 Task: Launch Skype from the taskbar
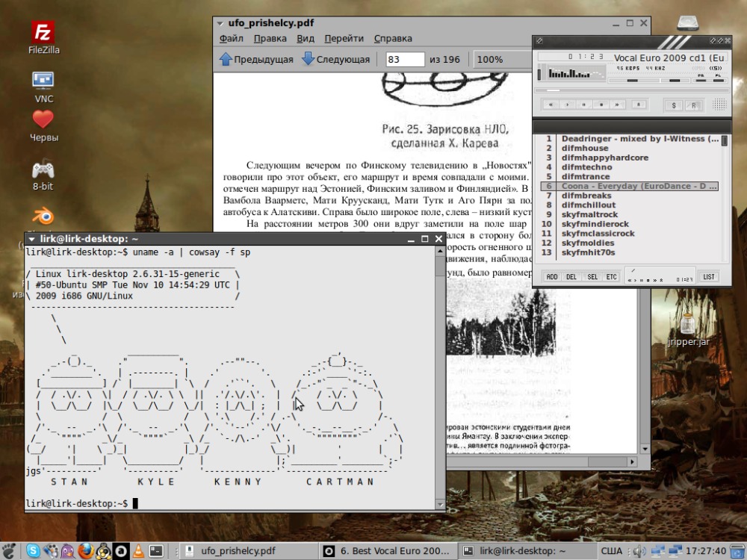34,551
